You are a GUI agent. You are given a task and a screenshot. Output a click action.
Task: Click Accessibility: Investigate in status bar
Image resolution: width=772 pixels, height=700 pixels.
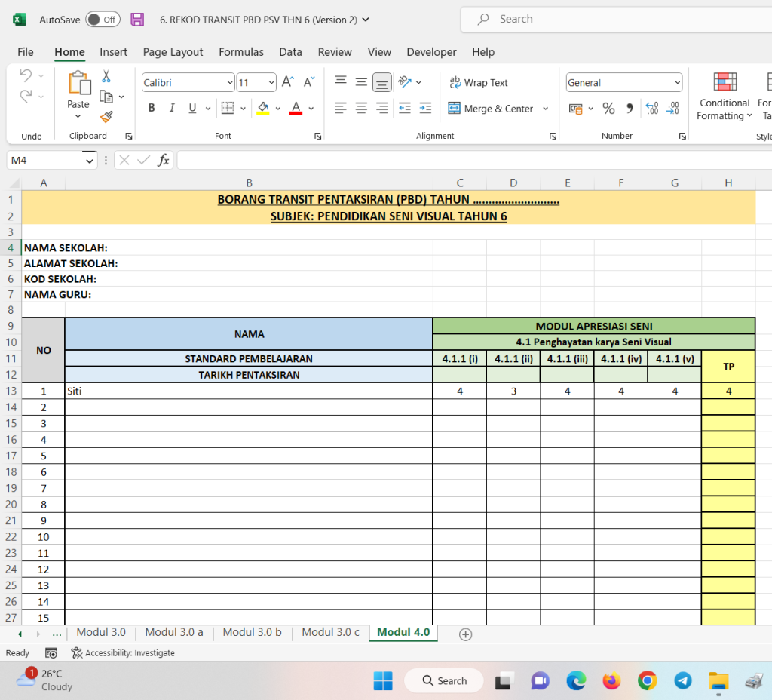point(122,652)
